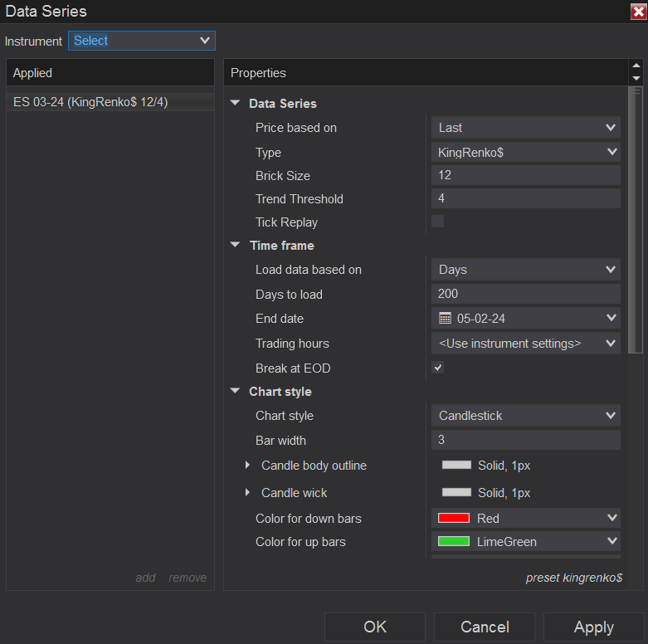Open the End date calendar icon
Image resolution: width=648 pixels, height=644 pixels.
tap(445, 319)
